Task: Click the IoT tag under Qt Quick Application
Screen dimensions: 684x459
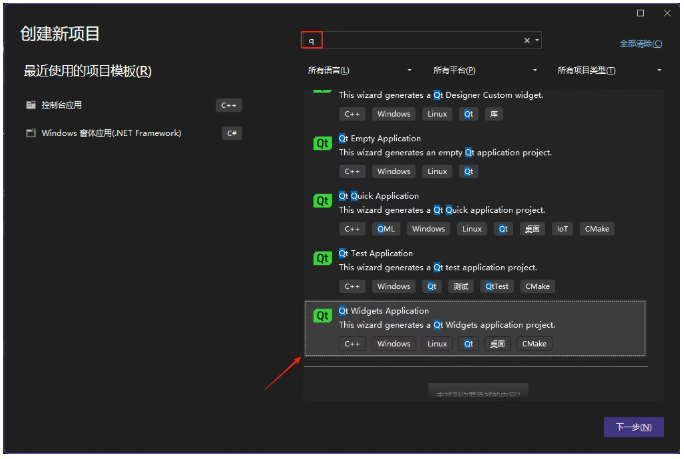Action: coord(562,229)
